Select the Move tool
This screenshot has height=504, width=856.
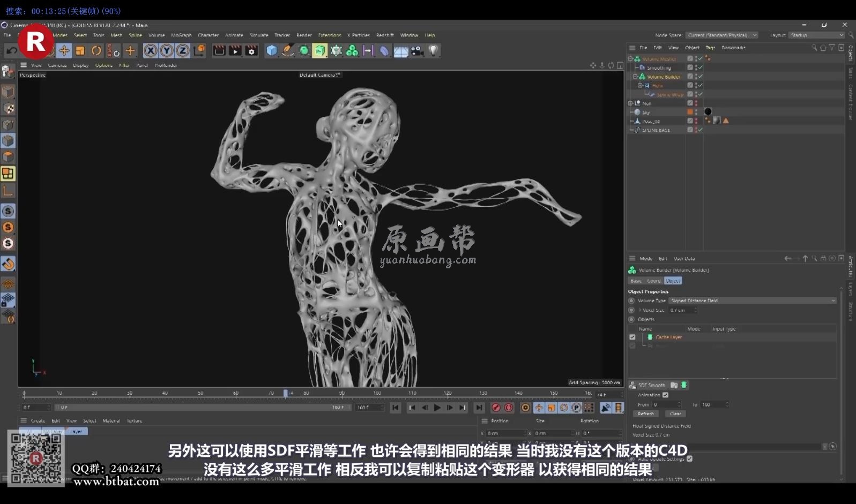[x=64, y=50]
